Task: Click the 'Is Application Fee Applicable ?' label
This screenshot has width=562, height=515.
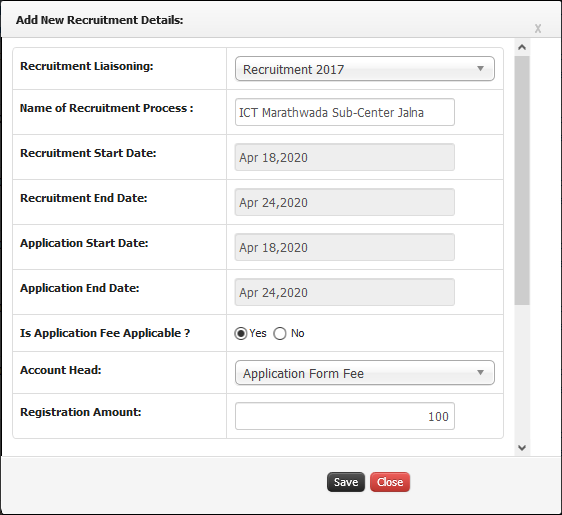Action: [x=105, y=333]
